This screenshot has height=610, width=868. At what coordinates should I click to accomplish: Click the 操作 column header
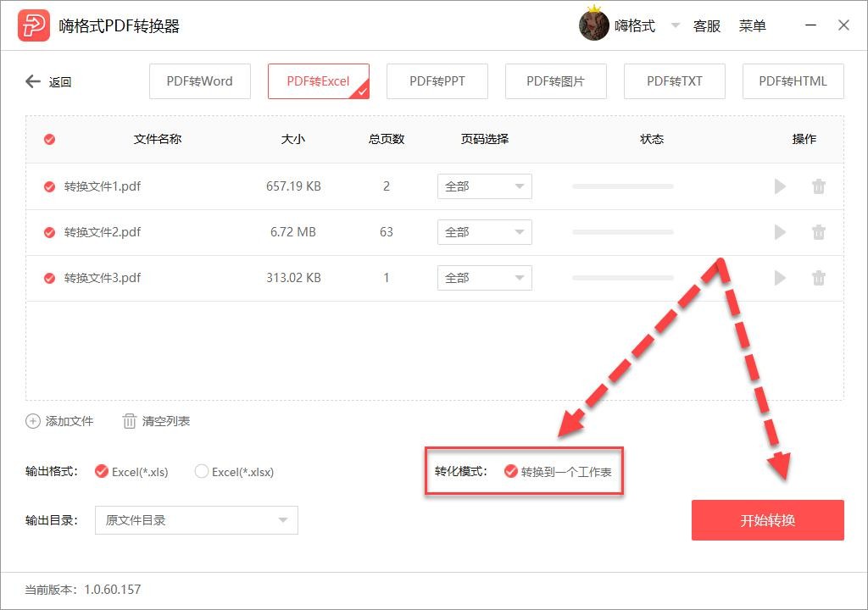tap(804, 139)
